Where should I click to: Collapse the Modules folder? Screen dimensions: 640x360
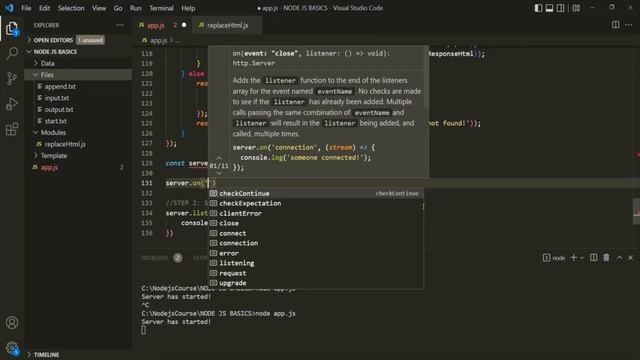78,133
